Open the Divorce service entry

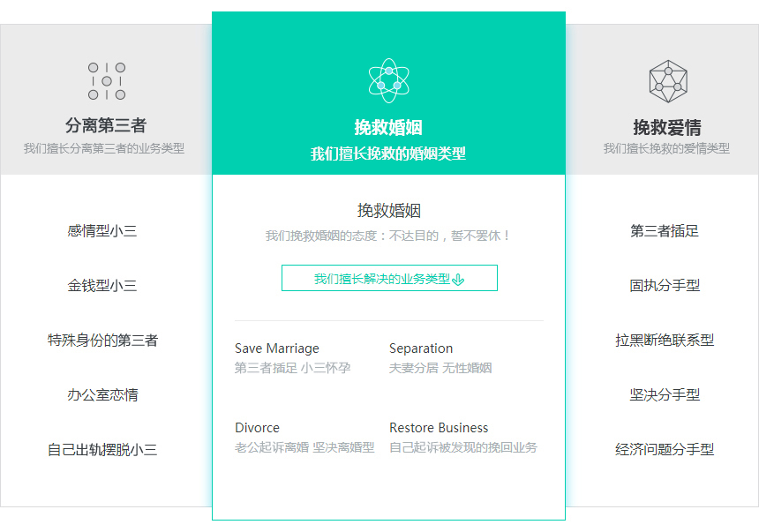tap(257, 428)
